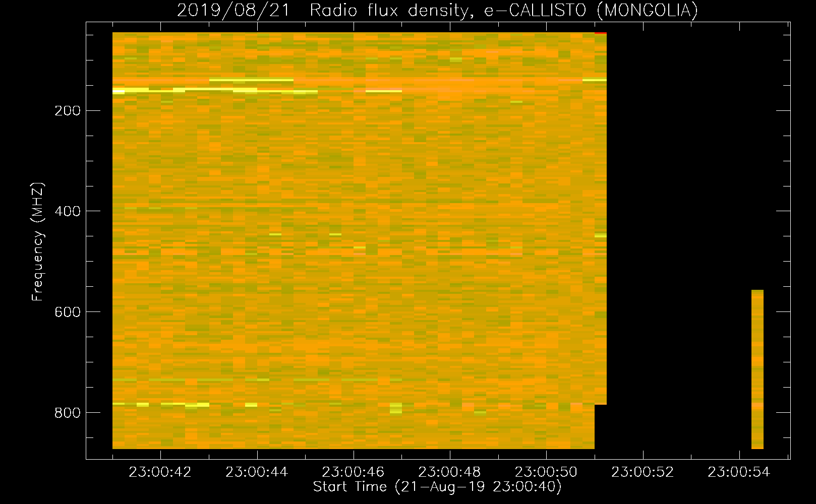Click the '23:00:54' time tick label
Viewport: 816px width, 504px height.
point(739,472)
